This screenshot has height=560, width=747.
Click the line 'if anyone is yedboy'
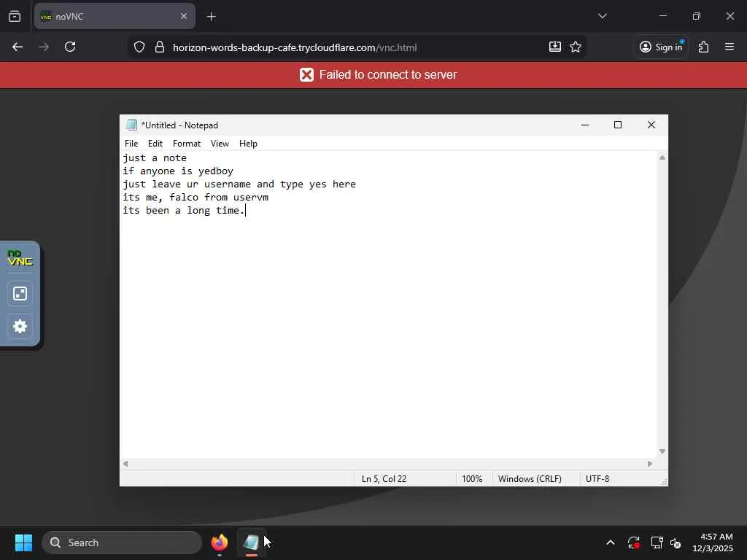pos(178,171)
